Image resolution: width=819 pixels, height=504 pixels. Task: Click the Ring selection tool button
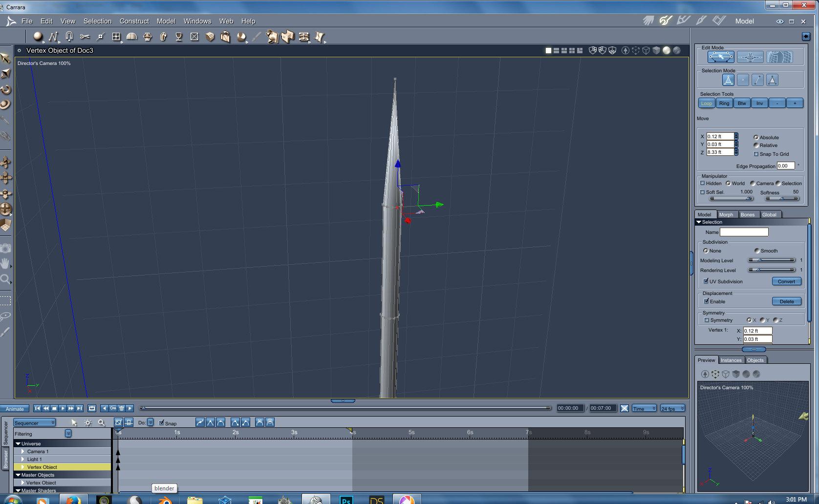724,103
